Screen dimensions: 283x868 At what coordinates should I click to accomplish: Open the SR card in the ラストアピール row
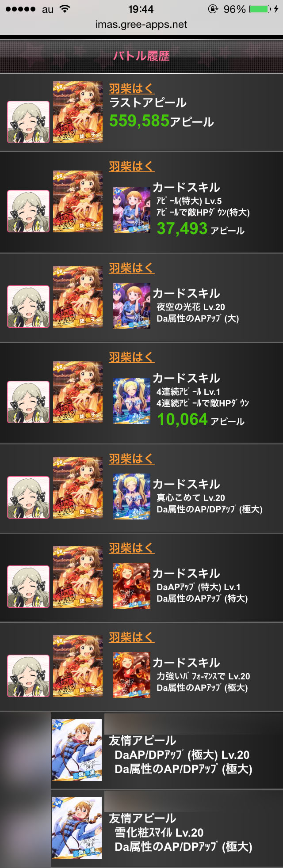click(x=78, y=112)
